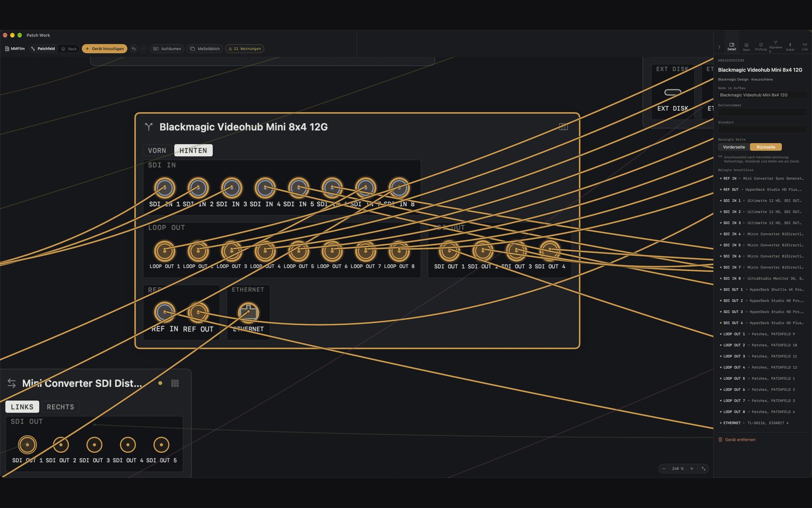Click the REF IN connector

164,312
